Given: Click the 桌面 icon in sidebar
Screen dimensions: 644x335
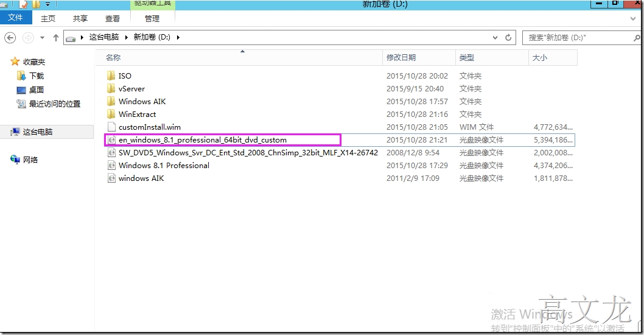Looking at the screenshot, I should 21,90.
